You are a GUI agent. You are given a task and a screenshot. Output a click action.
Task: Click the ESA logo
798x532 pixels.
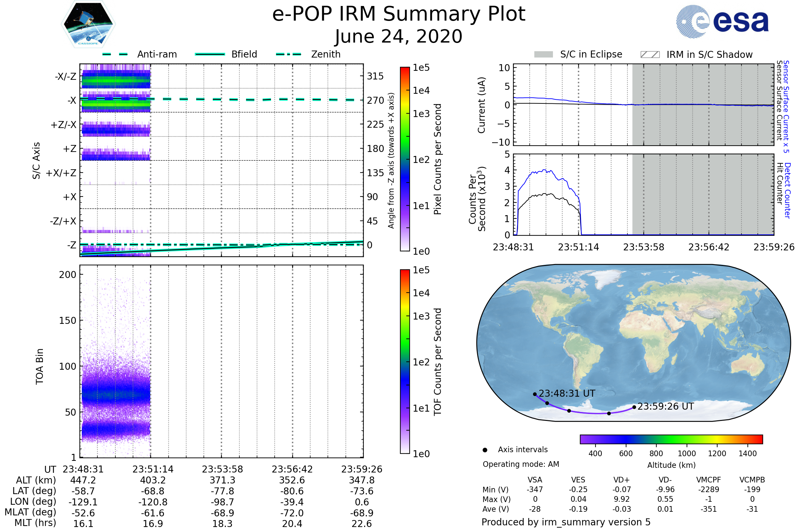(x=722, y=21)
